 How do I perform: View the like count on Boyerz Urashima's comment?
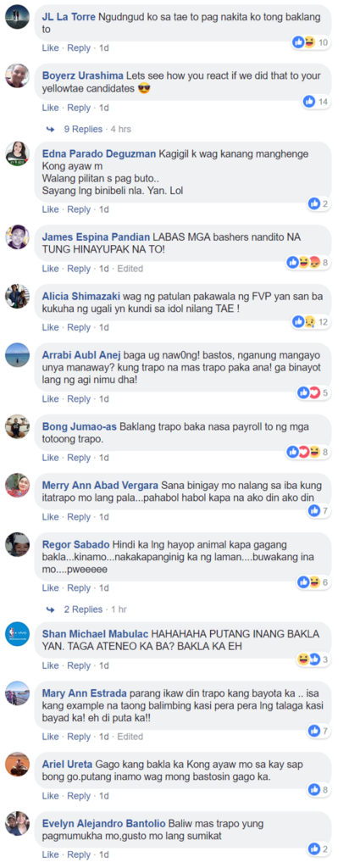(316, 102)
